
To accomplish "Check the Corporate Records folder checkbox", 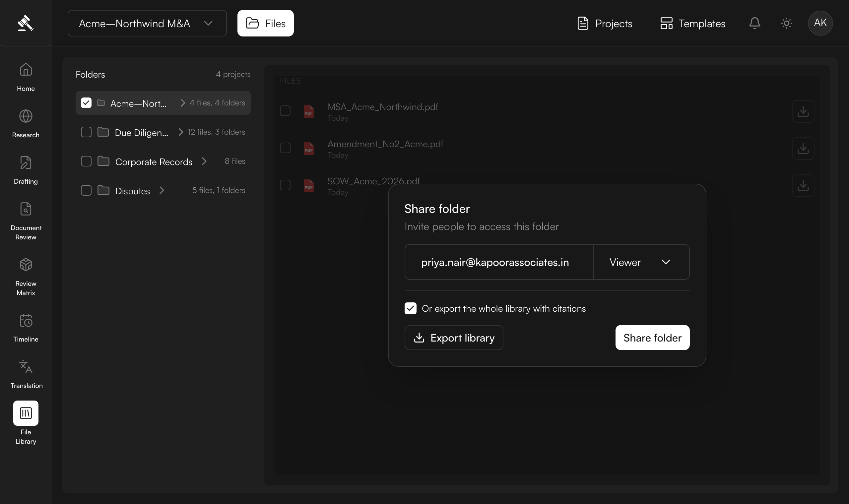I will tap(86, 161).
